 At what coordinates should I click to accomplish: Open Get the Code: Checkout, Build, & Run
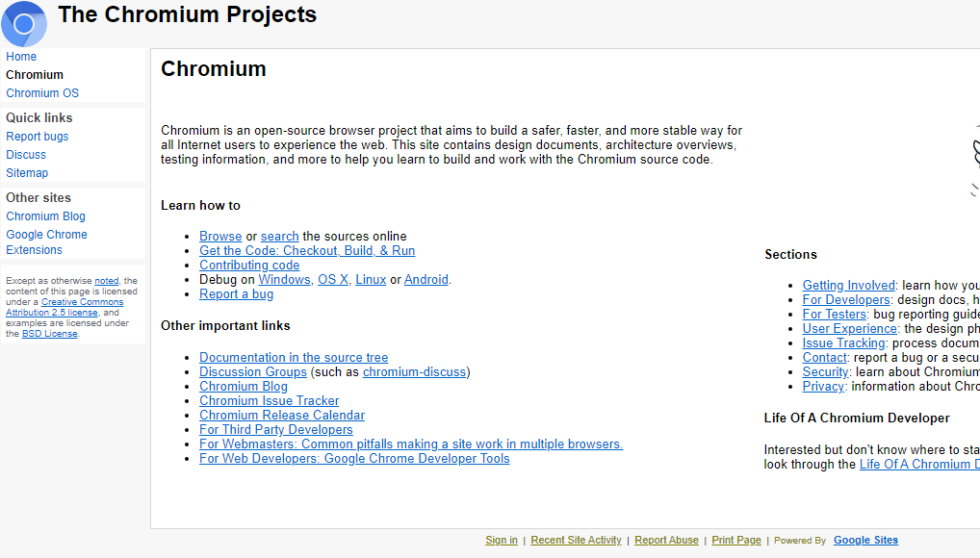pyautogui.click(x=307, y=250)
